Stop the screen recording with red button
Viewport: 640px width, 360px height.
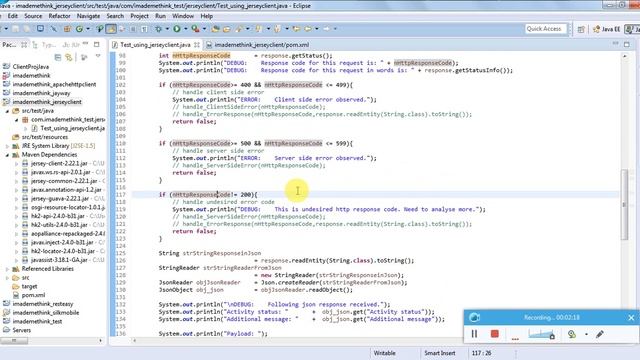click(495, 334)
